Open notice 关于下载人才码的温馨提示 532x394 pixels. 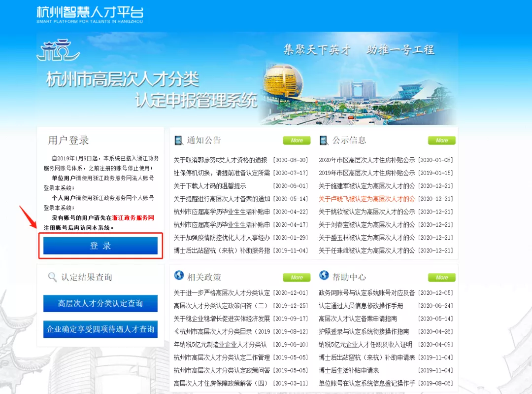point(210,186)
